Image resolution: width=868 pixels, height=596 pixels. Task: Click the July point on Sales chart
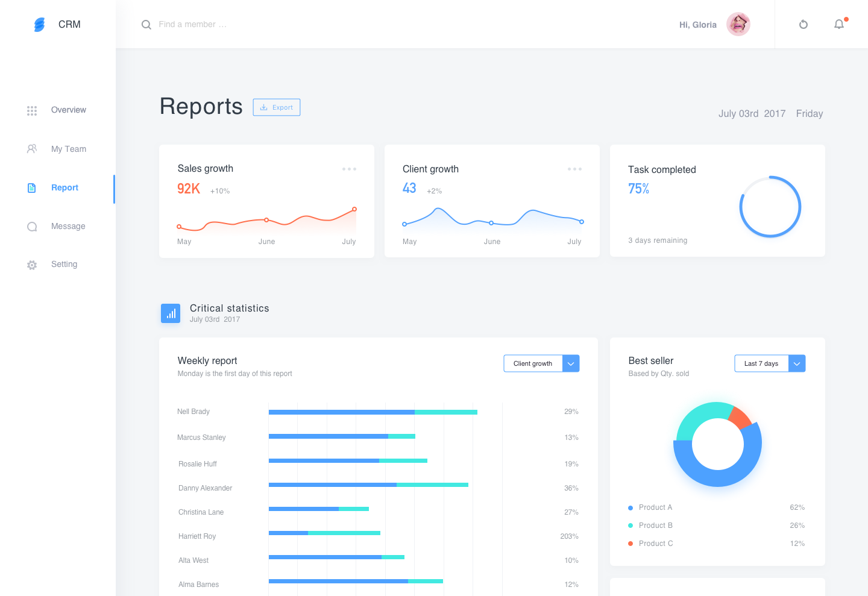pyautogui.click(x=354, y=209)
